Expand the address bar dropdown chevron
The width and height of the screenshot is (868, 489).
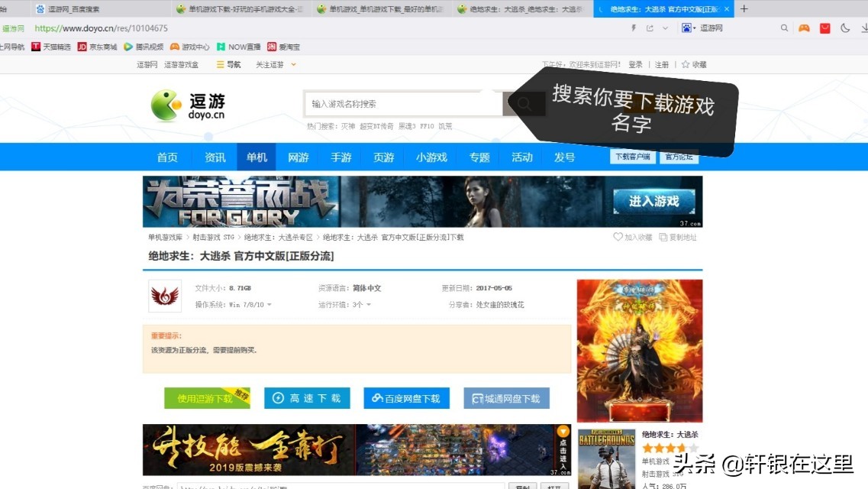tap(666, 28)
